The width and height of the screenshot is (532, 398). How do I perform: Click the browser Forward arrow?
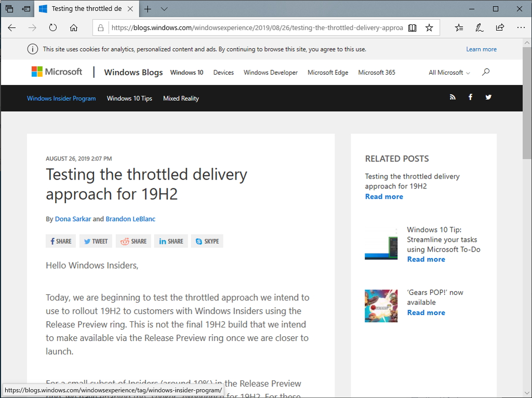pos(32,28)
